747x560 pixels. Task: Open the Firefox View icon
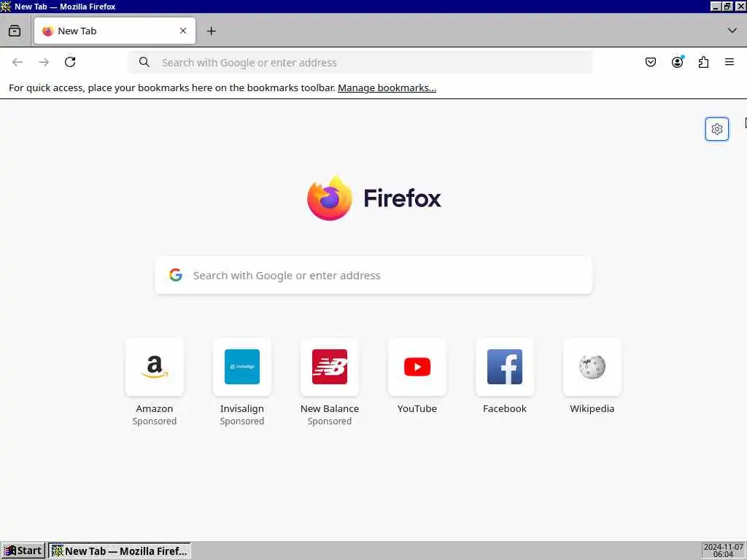coord(15,31)
